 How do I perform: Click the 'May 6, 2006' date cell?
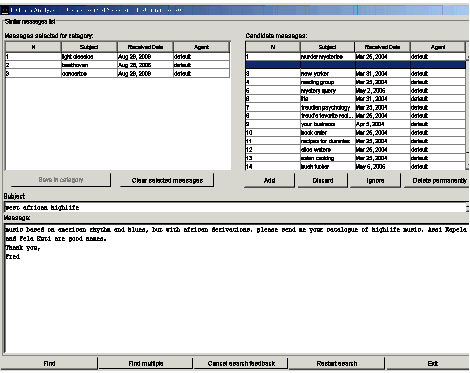click(382, 166)
